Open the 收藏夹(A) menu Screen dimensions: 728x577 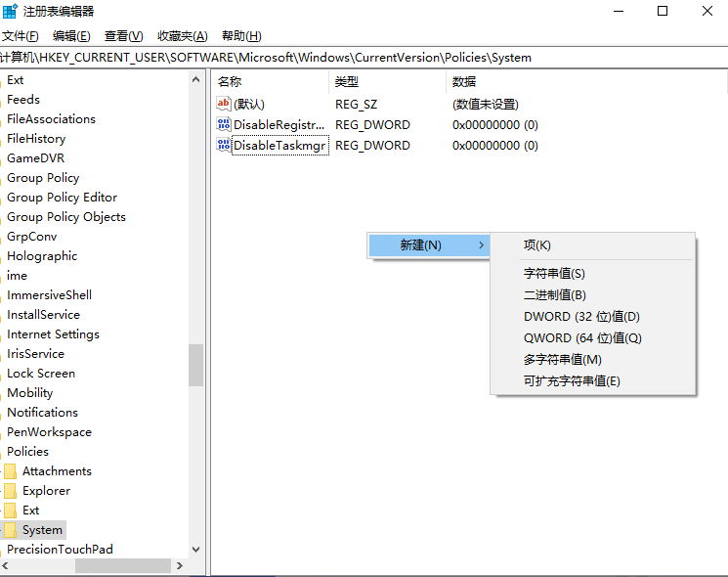pos(183,36)
